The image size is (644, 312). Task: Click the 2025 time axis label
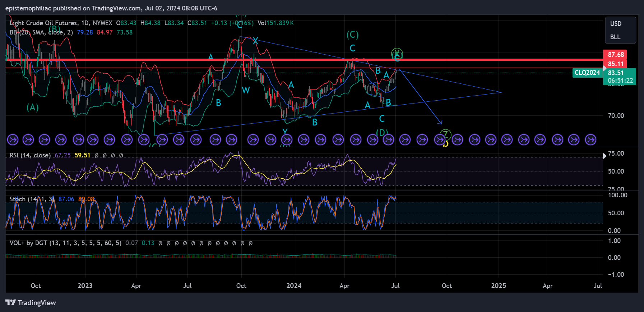tap(499, 286)
